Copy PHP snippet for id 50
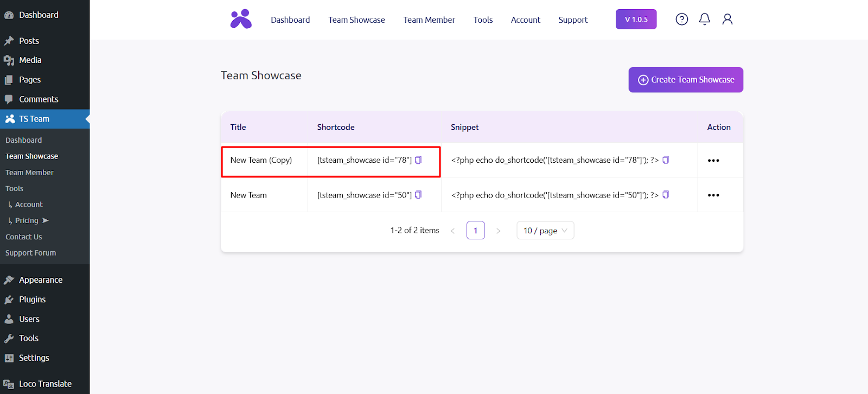This screenshot has height=394, width=868. click(666, 195)
